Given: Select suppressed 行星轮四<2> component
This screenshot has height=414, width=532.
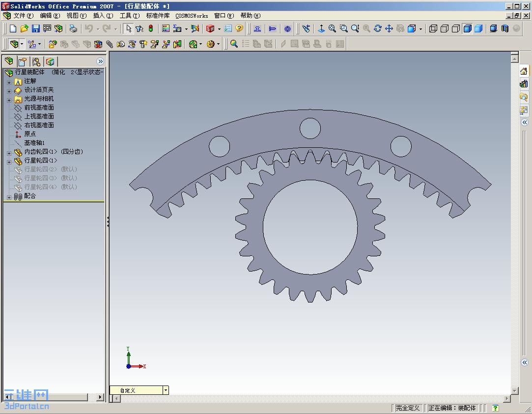Looking at the screenshot, I should pos(51,169).
